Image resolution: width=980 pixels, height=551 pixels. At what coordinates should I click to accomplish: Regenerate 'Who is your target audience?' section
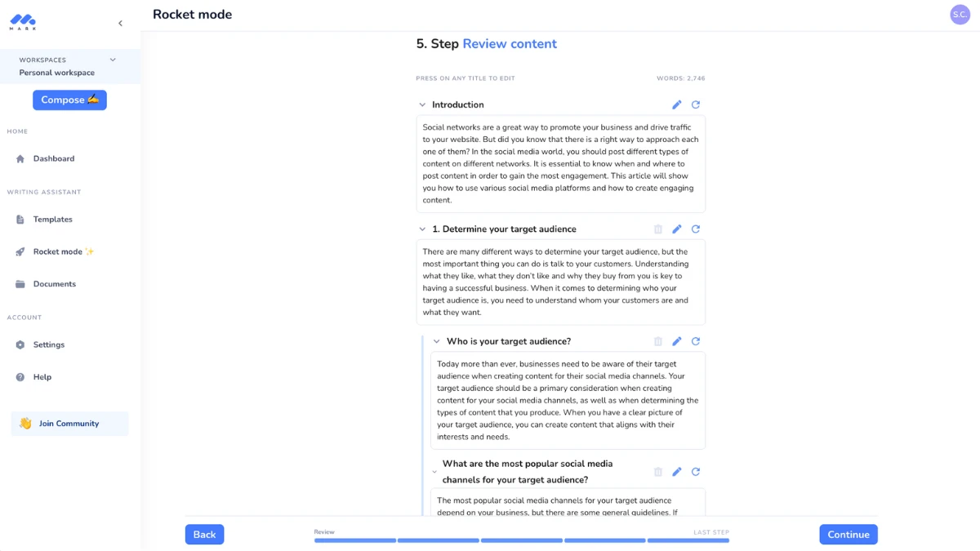click(x=696, y=341)
